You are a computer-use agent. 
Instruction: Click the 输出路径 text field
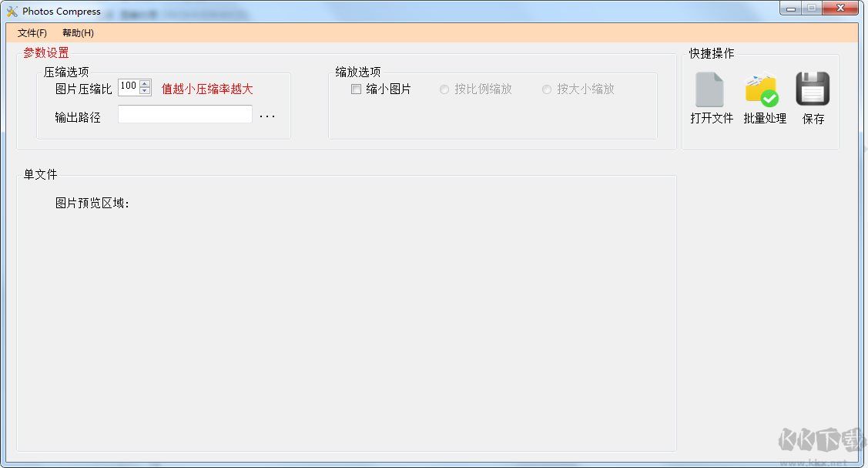click(x=185, y=114)
